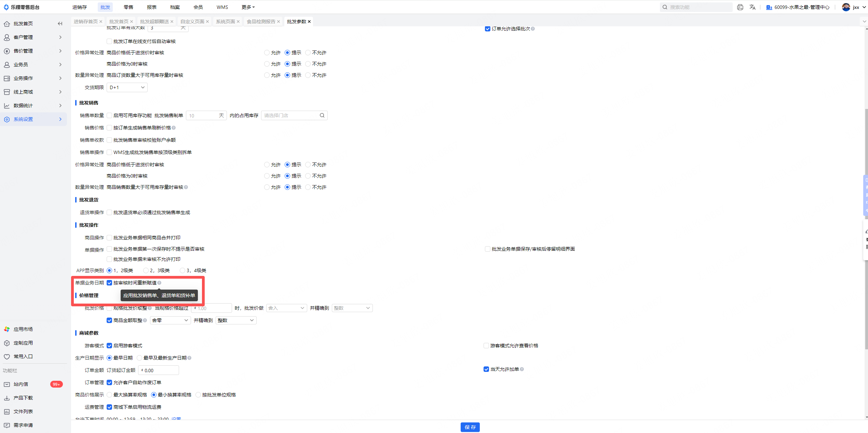Screen dimensions: 868x433
Task: Click the 保存 button
Action: [x=470, y=427]
